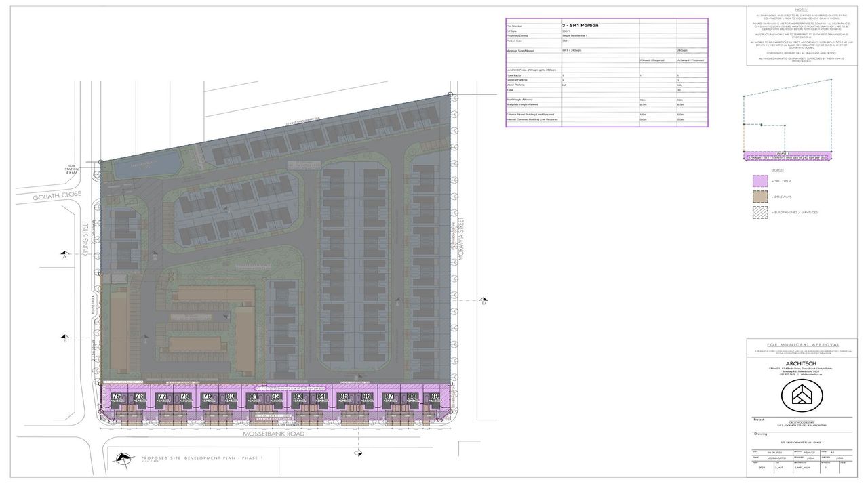Click the key plan site outline diagram
The width and height of the screenshot is (868, 488).
787,119
